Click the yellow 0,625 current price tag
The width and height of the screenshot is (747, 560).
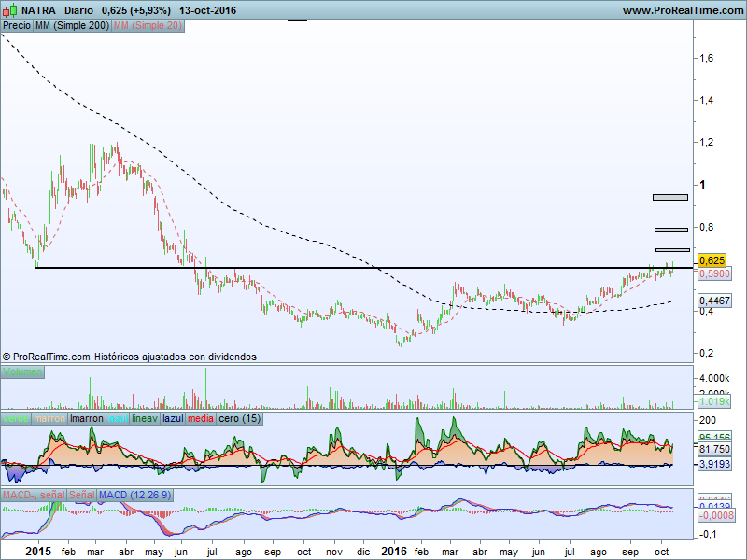(712, 260)
